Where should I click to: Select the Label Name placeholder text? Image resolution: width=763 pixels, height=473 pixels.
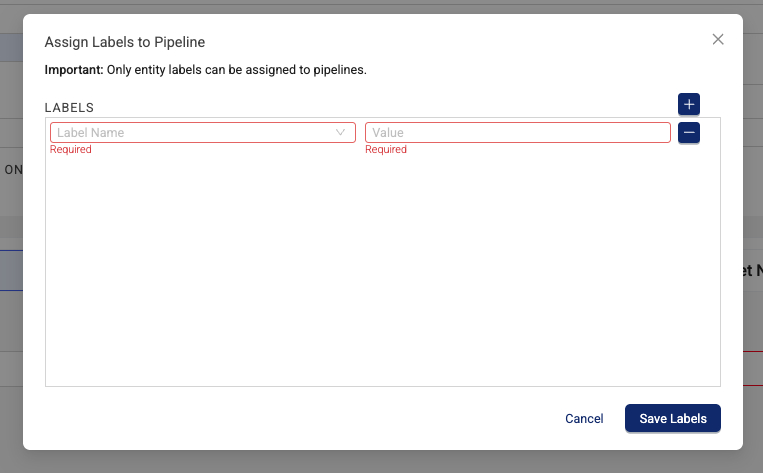[91, 132]
